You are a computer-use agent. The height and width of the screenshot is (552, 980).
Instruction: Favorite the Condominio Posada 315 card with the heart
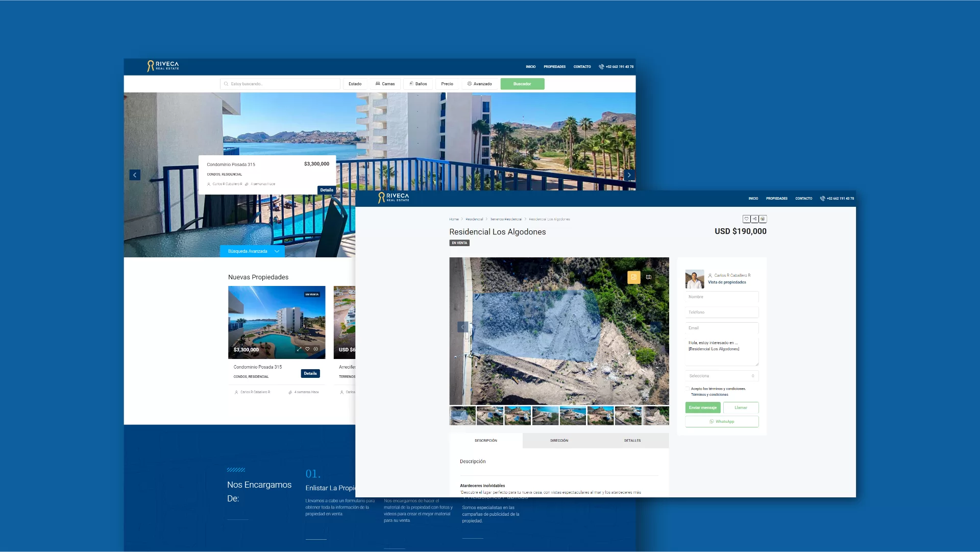(x=307, y=349)
